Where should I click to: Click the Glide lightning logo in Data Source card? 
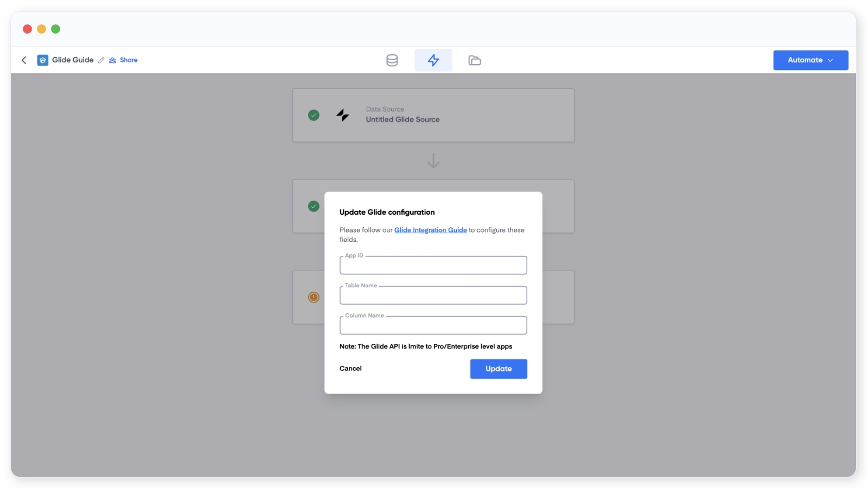click(x=342, y=115)
